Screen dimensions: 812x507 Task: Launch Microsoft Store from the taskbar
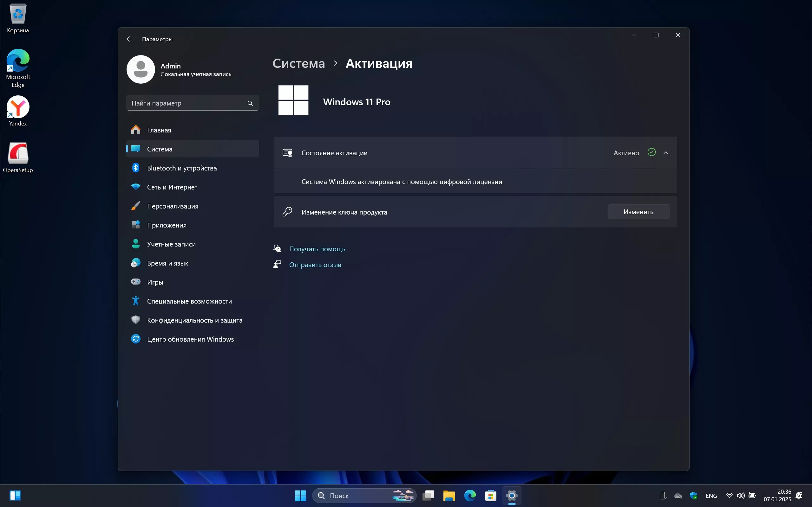(491, 496)
